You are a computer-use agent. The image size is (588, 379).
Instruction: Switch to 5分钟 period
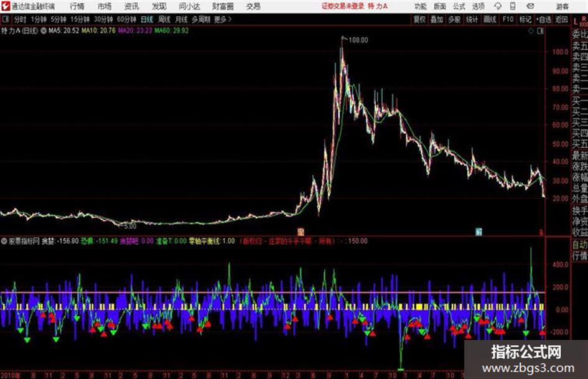click(58, 19)
